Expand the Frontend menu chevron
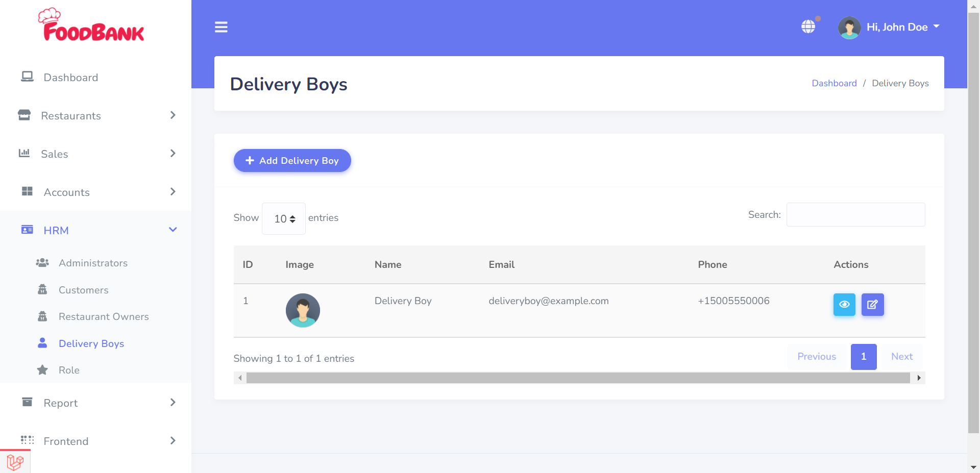 coord(173,441)
